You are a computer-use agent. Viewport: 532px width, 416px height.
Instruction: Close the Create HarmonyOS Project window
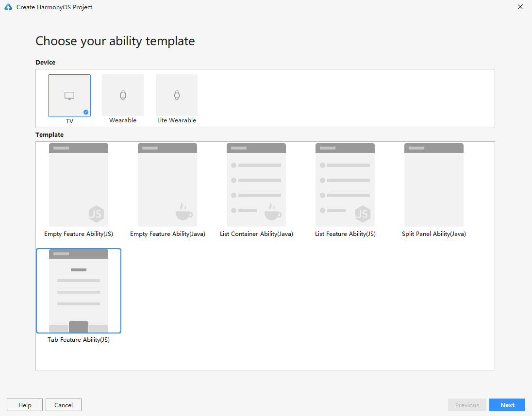tap(520, 7)
